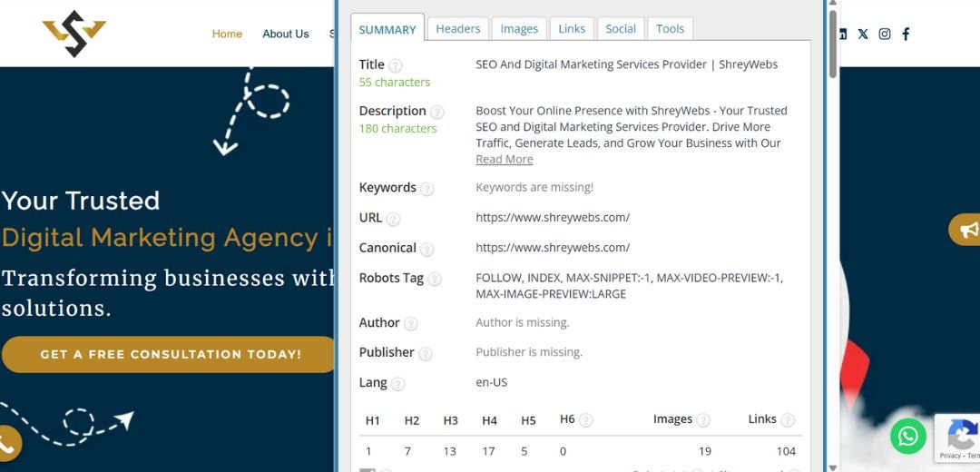Image resolution: width=980 pixels, height=472 pixels.
Task: Click the 'Publisher is missing.' text
Action: coord(529,352)
